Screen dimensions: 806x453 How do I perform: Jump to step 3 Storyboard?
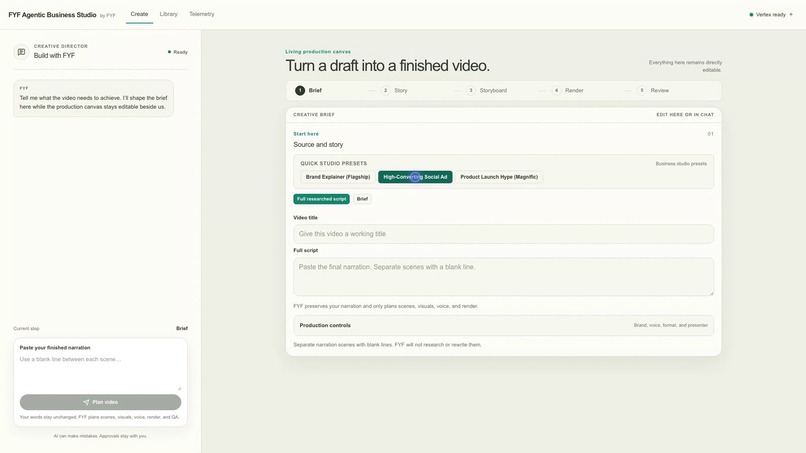pos(487,90)
